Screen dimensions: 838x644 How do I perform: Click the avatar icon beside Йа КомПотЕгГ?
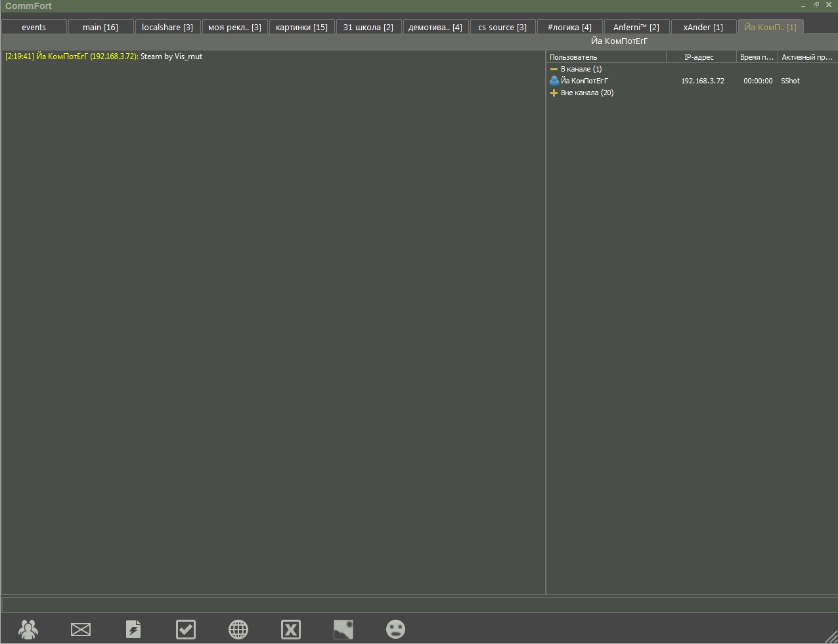(554, 81)
